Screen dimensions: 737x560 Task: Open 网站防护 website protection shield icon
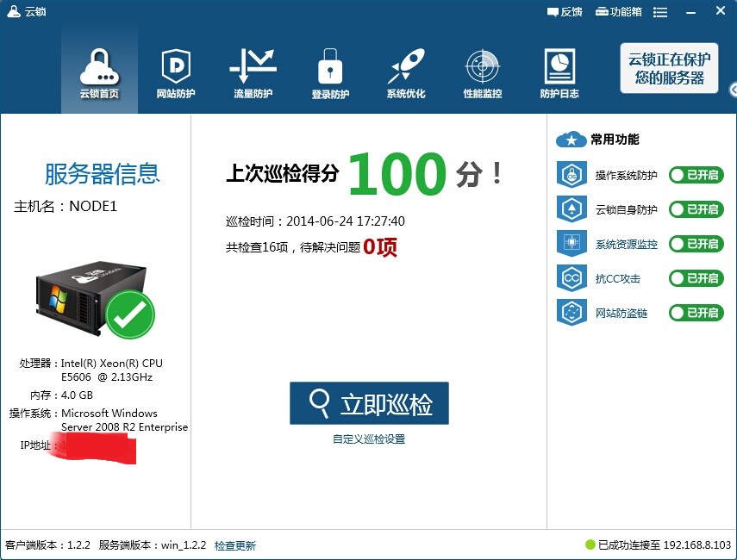pos(176,73)
